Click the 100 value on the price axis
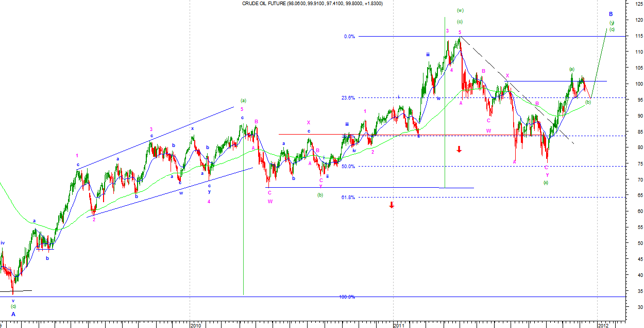The height and width of the screenshot is (328, 644). 638,84
